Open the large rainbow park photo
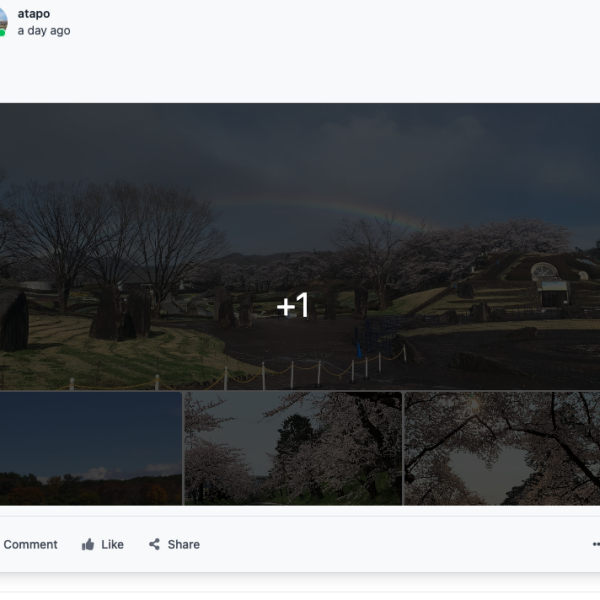Image resolution: width=600 pixels, height=600 pixels. [x=300, y=246]
